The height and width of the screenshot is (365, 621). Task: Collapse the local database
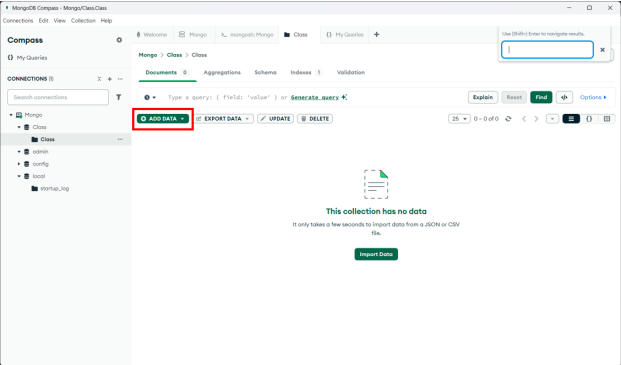[19, 176]
